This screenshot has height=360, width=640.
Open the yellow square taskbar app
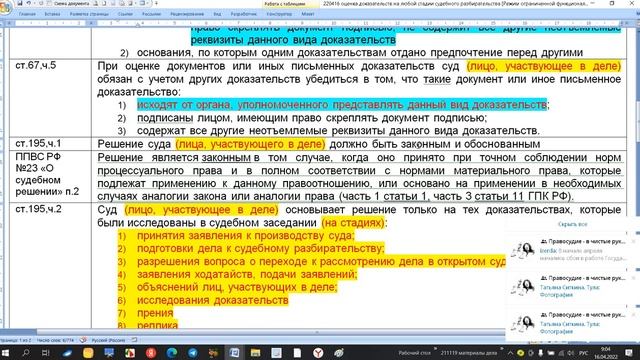coord(88,353)
